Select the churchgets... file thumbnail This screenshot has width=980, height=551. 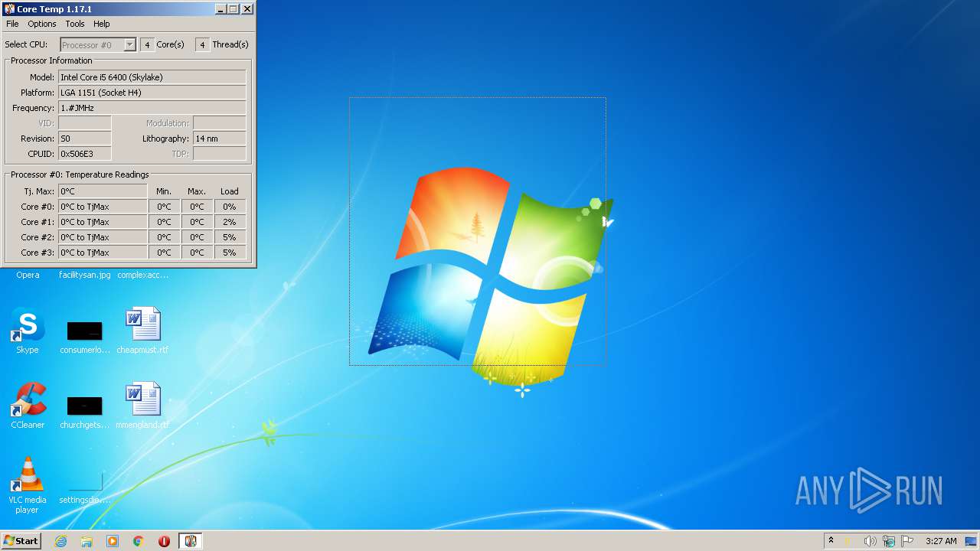pyautogui.click(x=85, y=406)
